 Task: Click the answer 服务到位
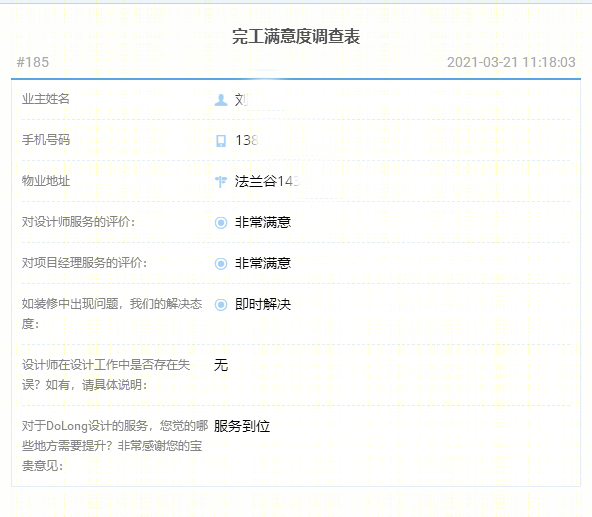tap(242, 426)
